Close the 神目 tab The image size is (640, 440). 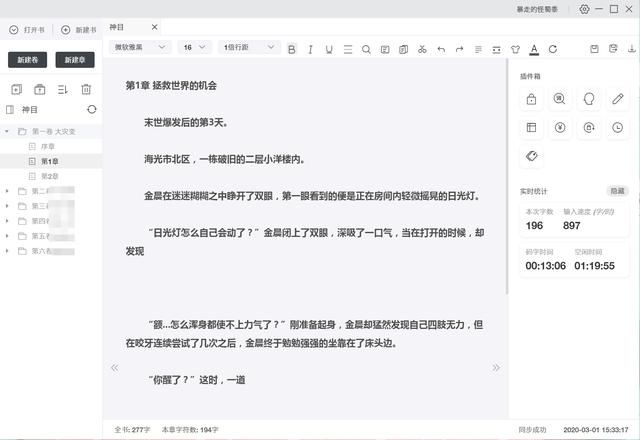point(154,27)
